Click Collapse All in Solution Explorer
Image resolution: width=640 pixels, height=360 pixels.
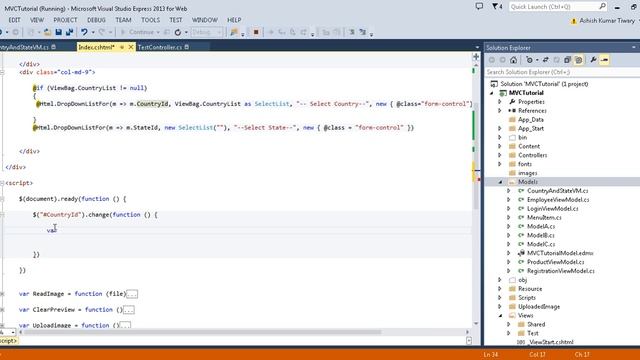click(567, 60)
